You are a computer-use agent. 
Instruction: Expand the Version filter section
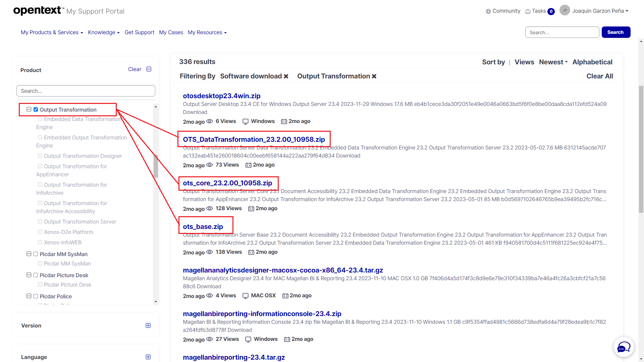coord(148,325)
